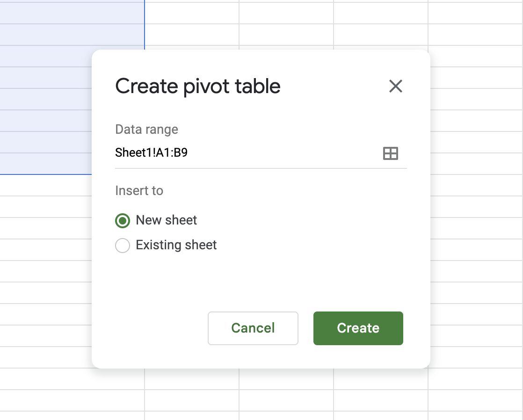Click empty area right of data range text
The image size is (523, 420).
[x=281, y=153]
